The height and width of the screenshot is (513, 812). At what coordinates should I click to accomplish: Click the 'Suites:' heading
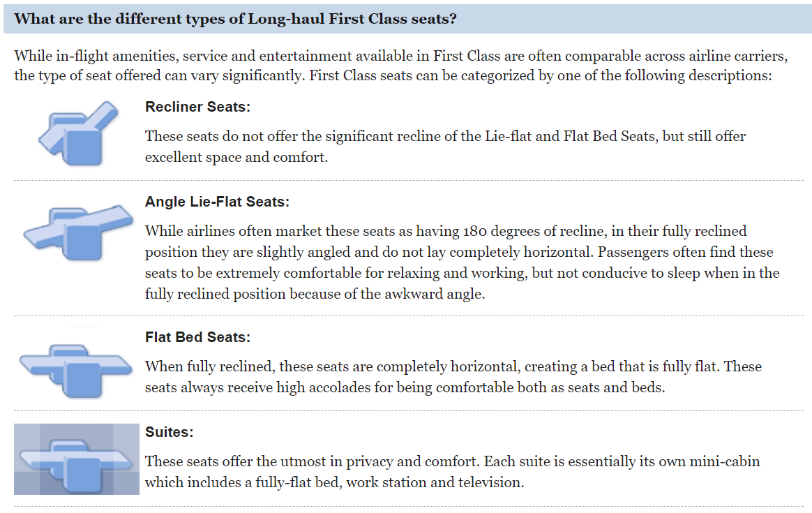tap(169, 432)
